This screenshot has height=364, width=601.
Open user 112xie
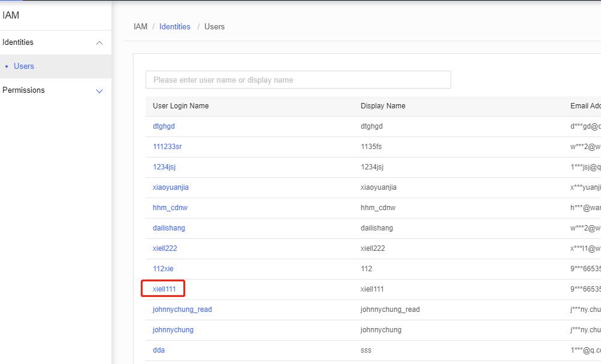click(163, 269)
